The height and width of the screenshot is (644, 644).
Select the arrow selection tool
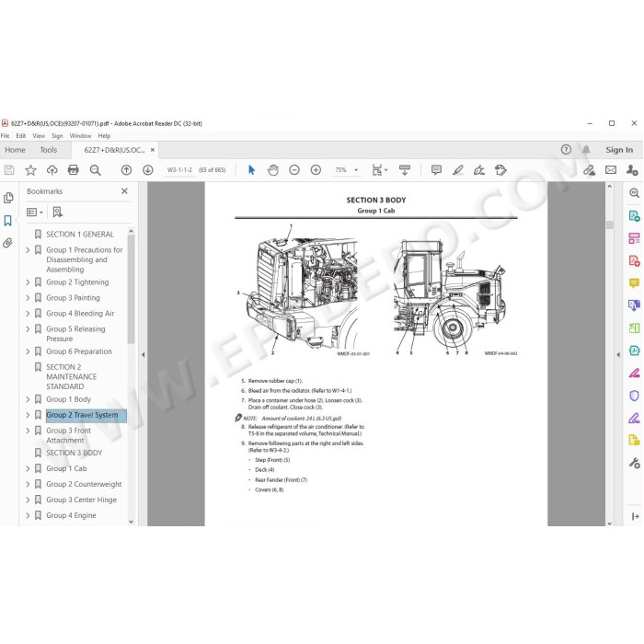[x=252, y=170]
